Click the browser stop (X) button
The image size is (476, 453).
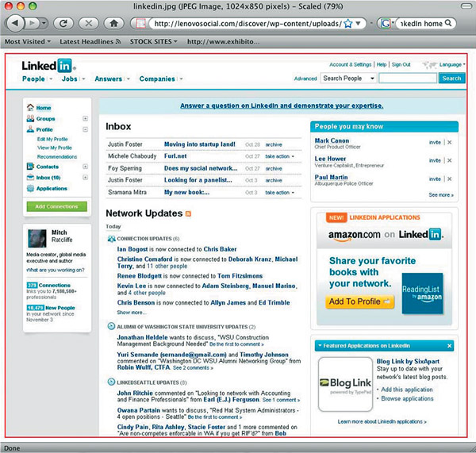pos(88,23)
